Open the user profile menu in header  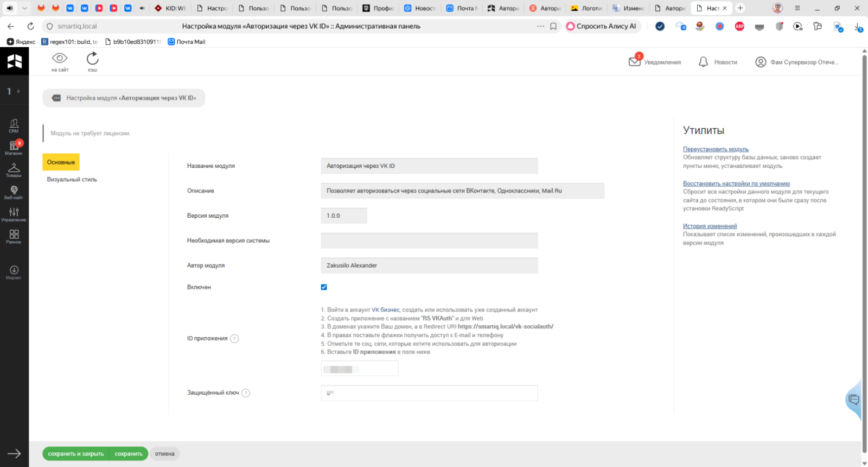click(796, 62)
